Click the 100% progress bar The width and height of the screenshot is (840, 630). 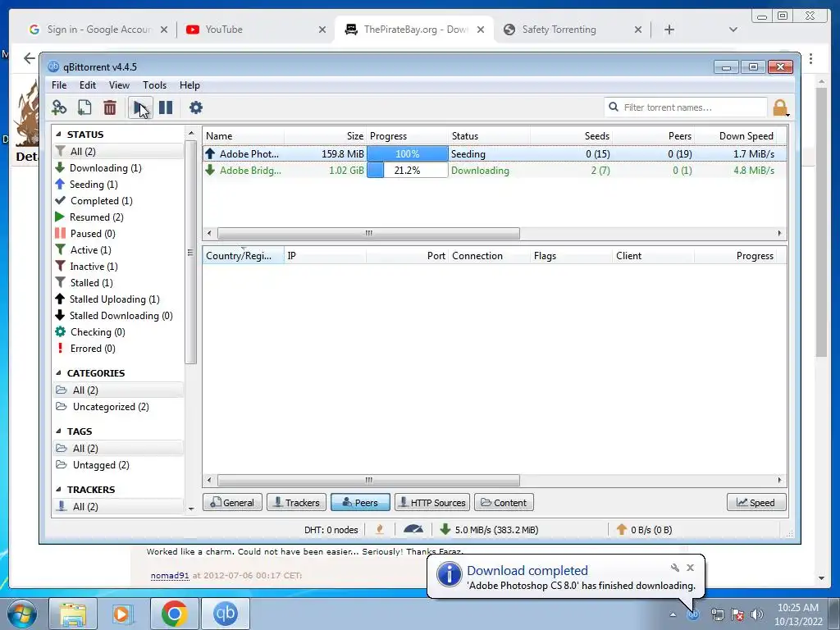(x=407, y=153)
